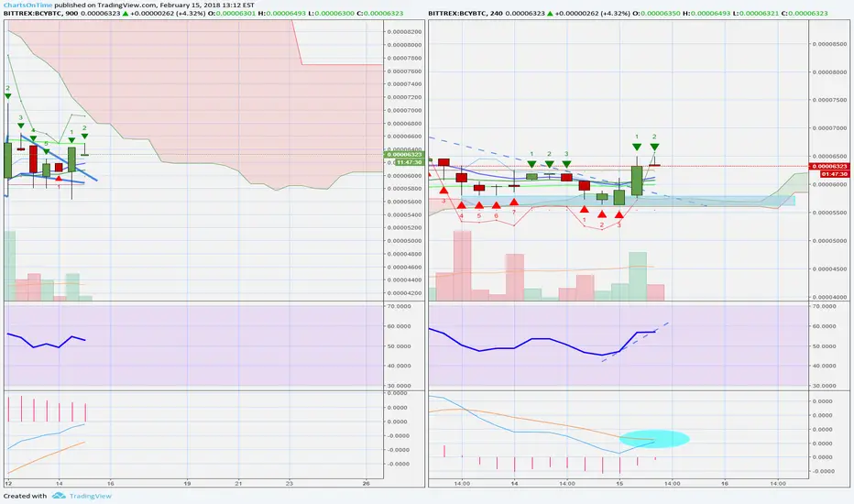Viewport: 854px width, 504px height.
Task: Click the green up-triangle in 240 chart header
Action: tap(551, 13)
